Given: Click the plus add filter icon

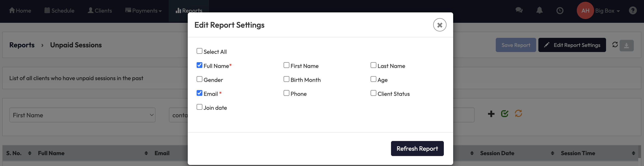Looking at the screenshot, I should coord(491,114).
